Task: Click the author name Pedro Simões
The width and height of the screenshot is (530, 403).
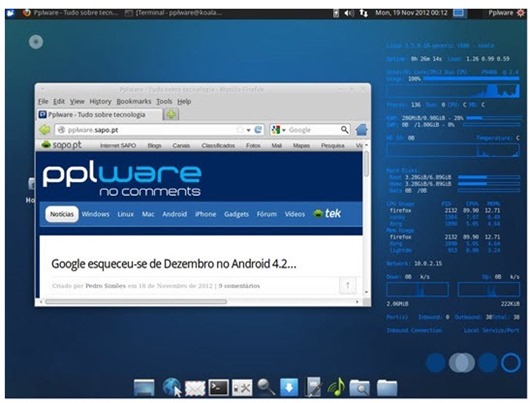Action: [x=105, y=286]
